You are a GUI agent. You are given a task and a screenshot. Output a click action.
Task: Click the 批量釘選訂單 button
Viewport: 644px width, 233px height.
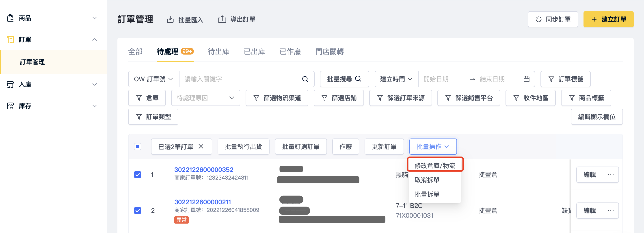(301, 147)
